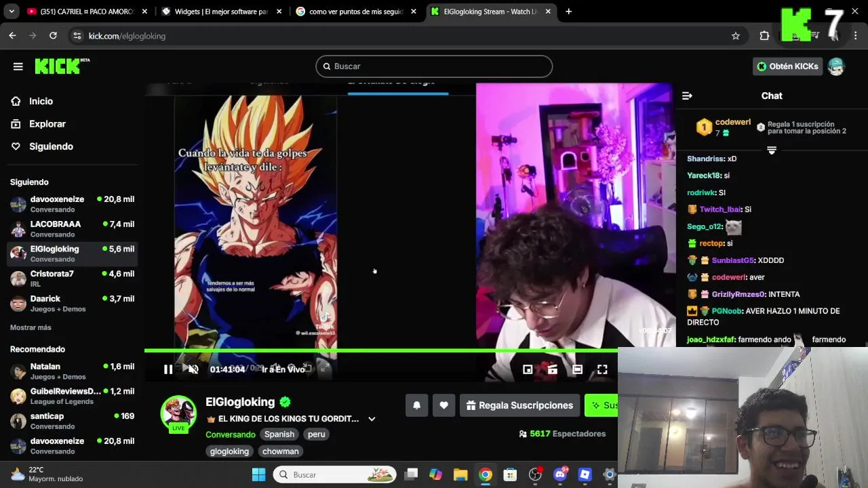Select the Spanish tag
The height and width of the screenshot is (488, 868).
[279, 434]
